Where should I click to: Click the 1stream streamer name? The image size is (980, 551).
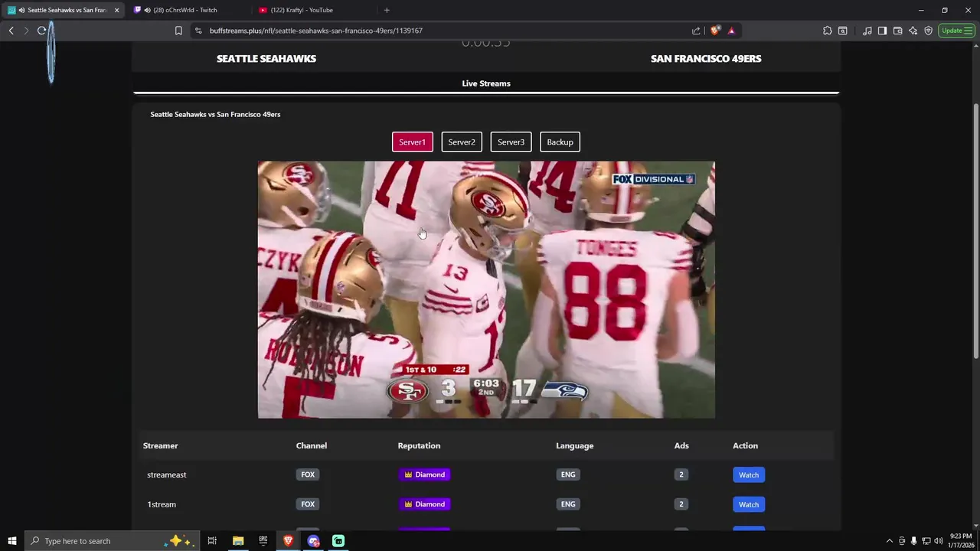pos(162,504)
